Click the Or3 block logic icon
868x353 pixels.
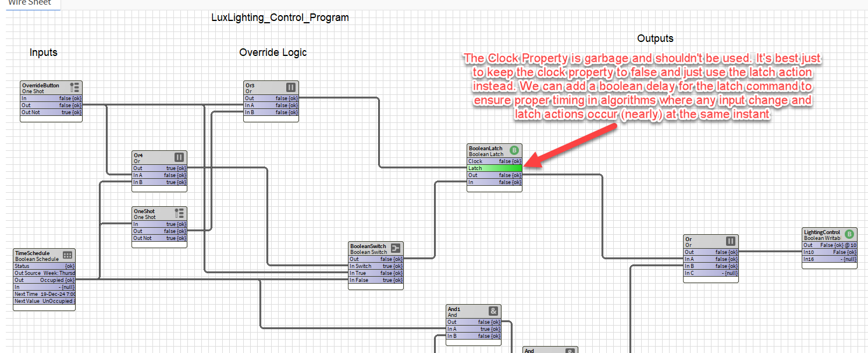point(291,87)
